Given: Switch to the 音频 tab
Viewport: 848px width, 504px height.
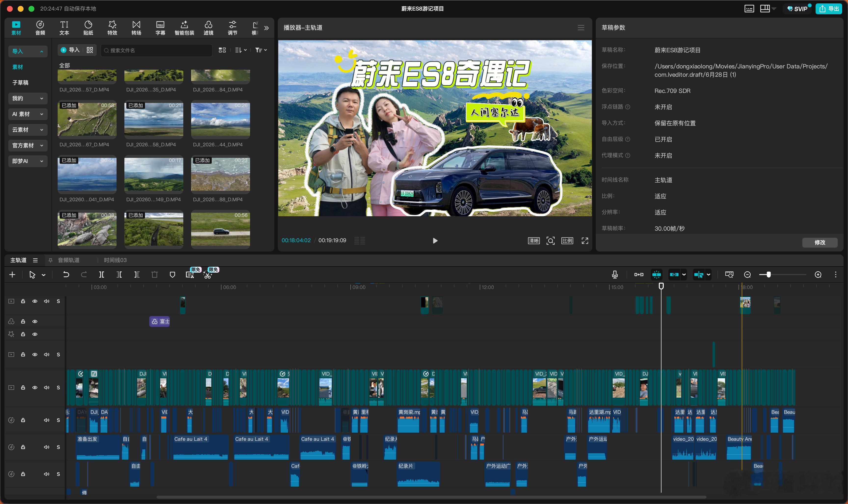Looking at the screenshot, I should point(40,28).
